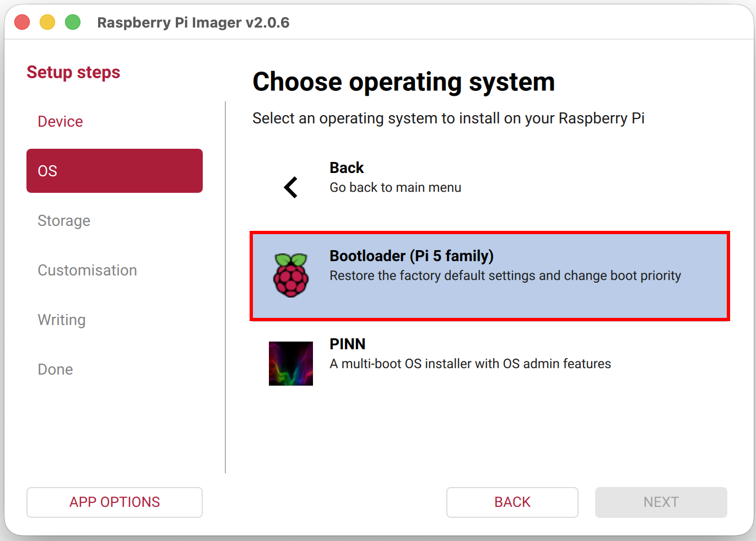This screenshot has height=541, width=756.
Task: Open APP OPTIONS
Action: [x=114, y=502]
